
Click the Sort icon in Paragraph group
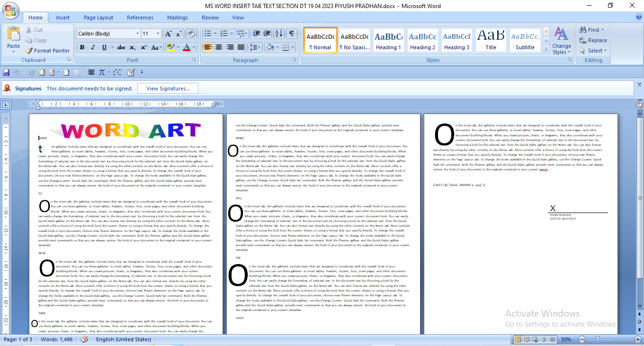pos(279,34)
